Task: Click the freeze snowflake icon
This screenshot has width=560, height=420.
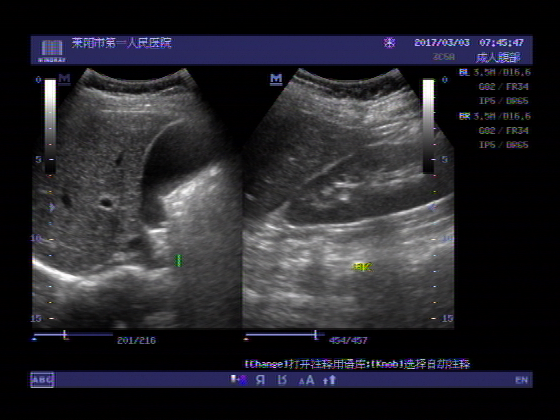Action: click(x=389, y=43)
